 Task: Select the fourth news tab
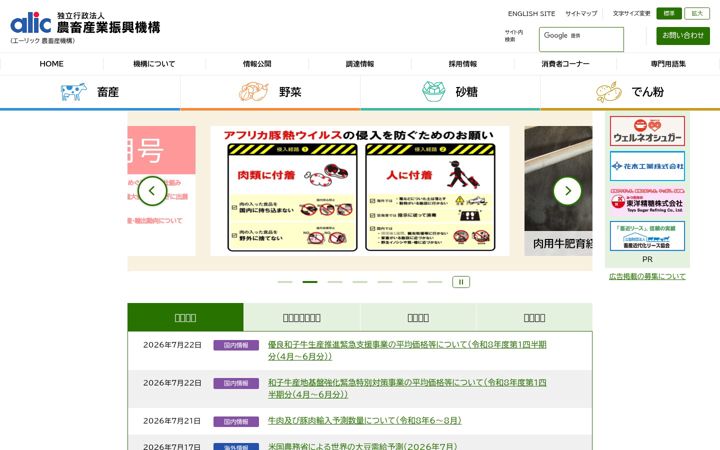point(534,317)
